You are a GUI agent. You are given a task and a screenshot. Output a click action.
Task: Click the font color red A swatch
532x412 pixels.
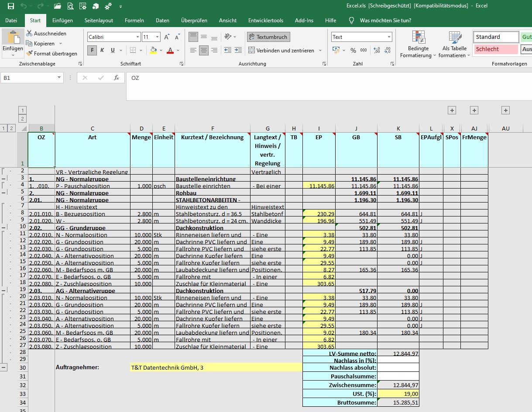coord(170,50)
